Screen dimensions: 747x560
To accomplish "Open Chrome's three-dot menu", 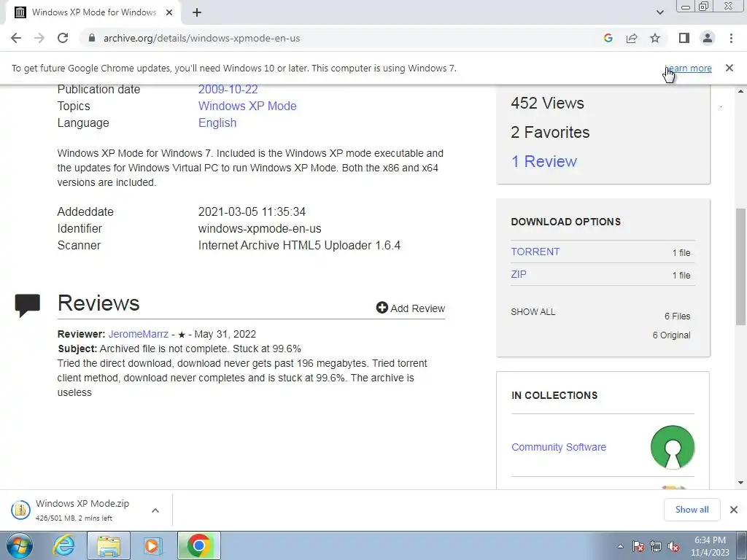I will point(731,38).
